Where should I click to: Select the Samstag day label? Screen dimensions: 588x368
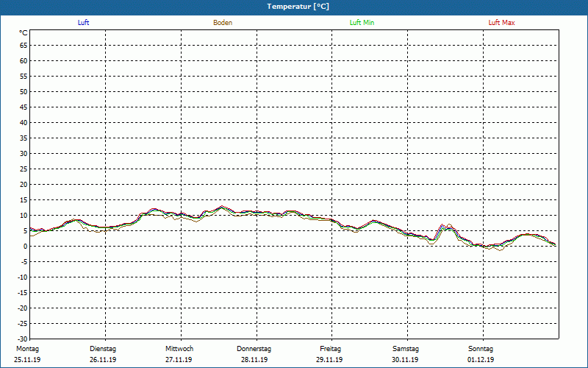click(x=406, y=349)
